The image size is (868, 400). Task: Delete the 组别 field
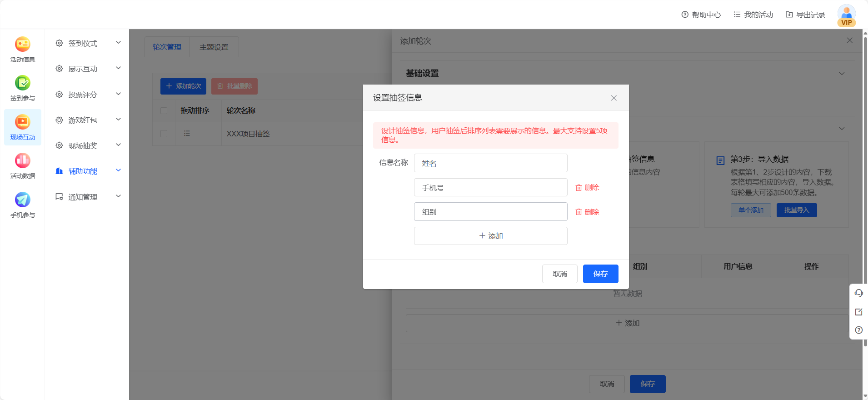click(587, 212)
